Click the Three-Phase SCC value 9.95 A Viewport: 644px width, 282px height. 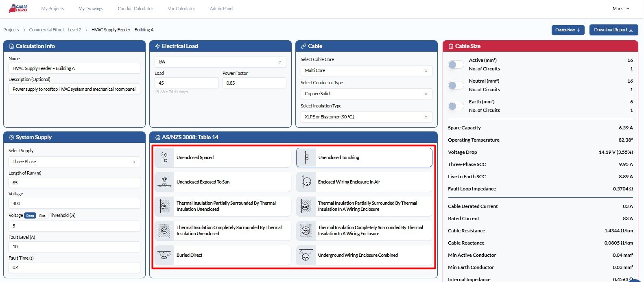(626, 164)
